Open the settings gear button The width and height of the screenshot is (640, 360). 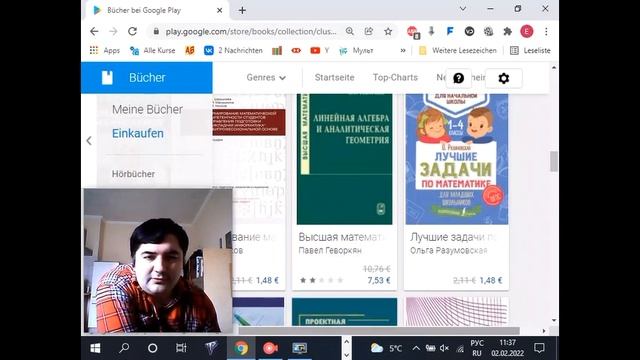504,78
